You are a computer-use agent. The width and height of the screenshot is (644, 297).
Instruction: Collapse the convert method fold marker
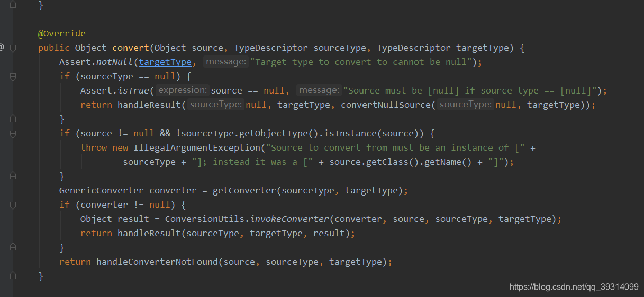click(13, 48)
